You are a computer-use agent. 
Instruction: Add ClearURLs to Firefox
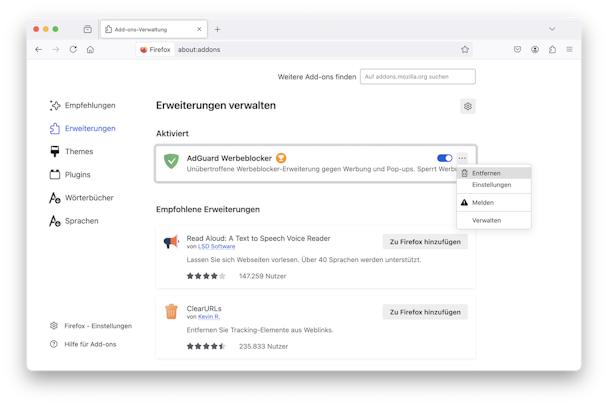tap(425, 312)
